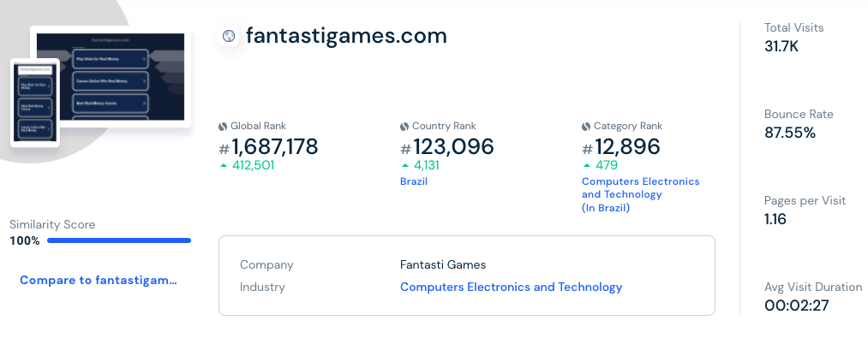Click the fantastigames.com domain title
This screenshot has height=338, width=868.
coord(346,36)
